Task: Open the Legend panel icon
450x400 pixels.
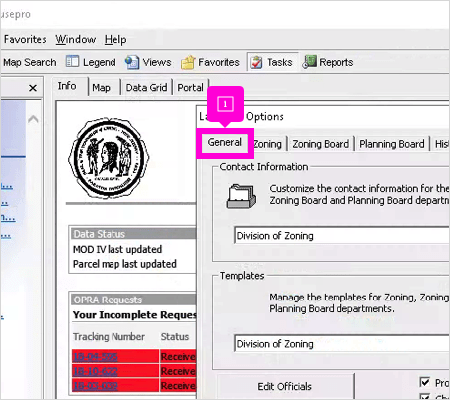Action: (x=72, y=62)
